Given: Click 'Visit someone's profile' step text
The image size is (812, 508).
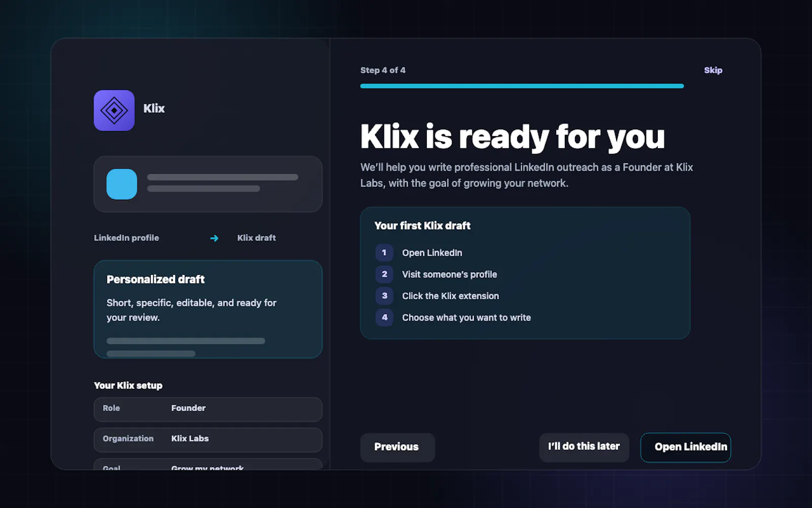Looking at the screenshot, I should tap(450, 274).
